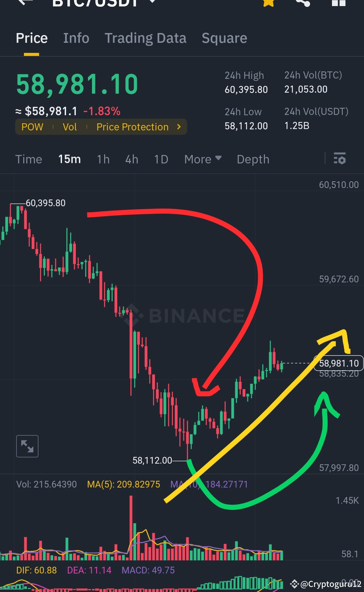Open the Trading Data tab
Screen dimensions: 364x592
point(146,38)
